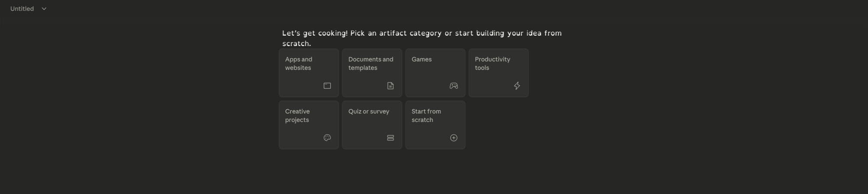Click the "Let's get cooking!" prompt text
The height and width of the screenshot is (194, 868).
pyautogui.click(x=315, y=33)
